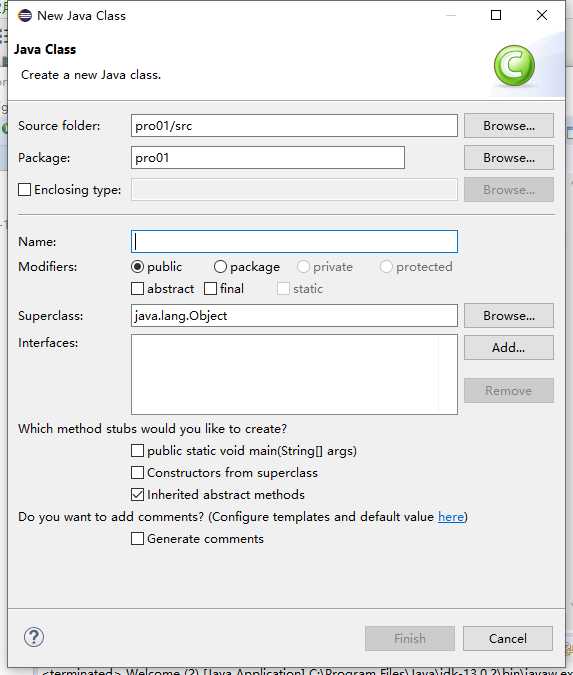Open the 'here' template configuration link
The width and height of the screenshot is (573, 675).
tap(451, 517)
